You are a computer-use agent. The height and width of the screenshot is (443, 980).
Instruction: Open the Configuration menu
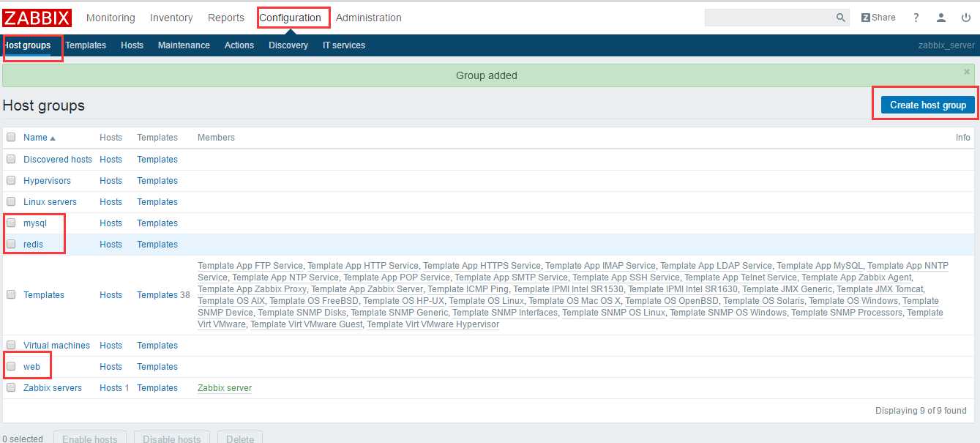coord(290,18)
